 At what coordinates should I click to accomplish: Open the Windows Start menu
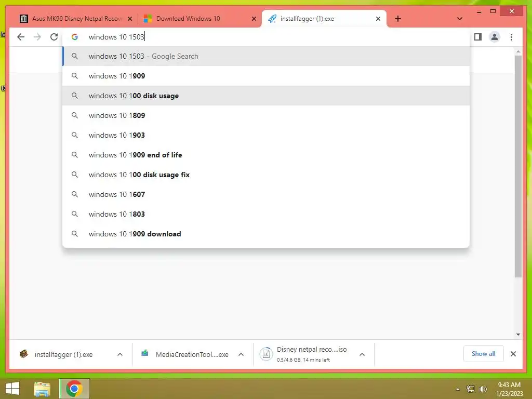[x=12, y=389]
